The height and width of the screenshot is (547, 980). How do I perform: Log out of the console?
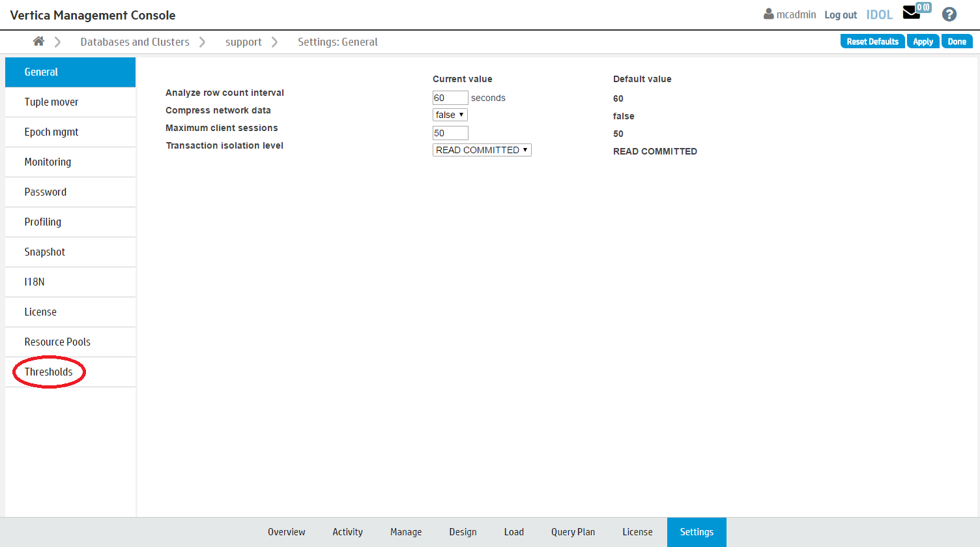(841, 14)
